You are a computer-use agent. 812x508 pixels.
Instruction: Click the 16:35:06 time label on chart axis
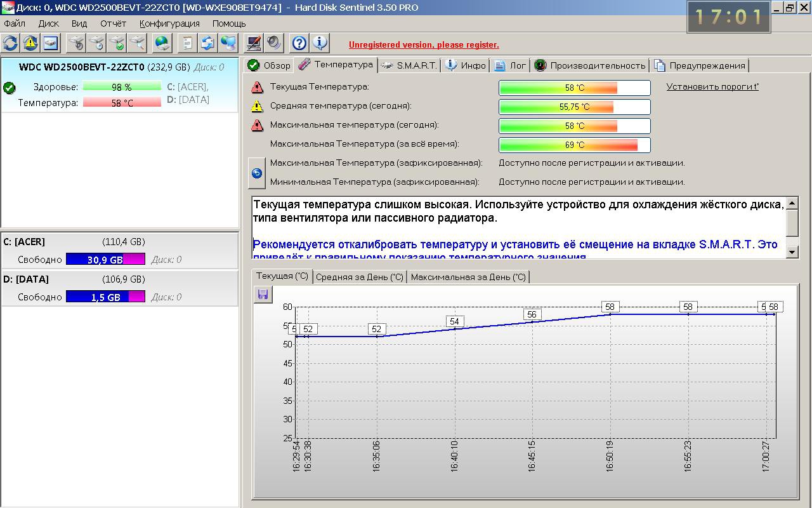tap(376, 455)
